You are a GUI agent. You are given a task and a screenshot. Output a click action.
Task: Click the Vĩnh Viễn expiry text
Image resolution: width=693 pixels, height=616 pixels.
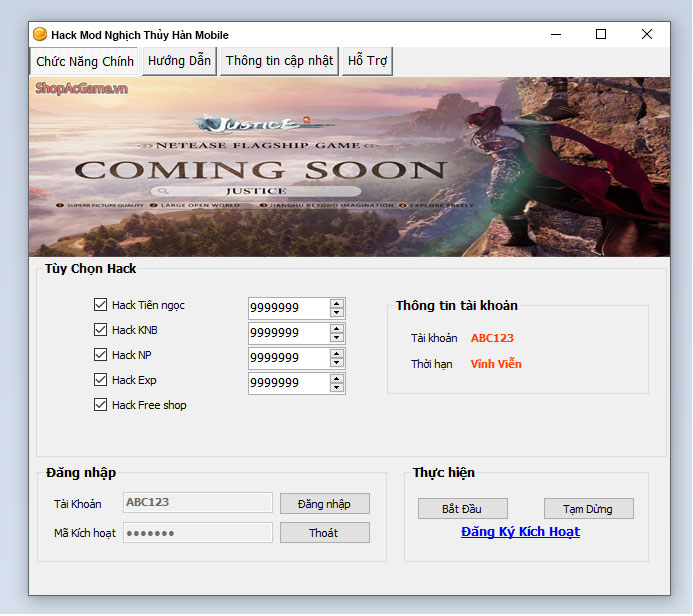[x=496, y=364]
